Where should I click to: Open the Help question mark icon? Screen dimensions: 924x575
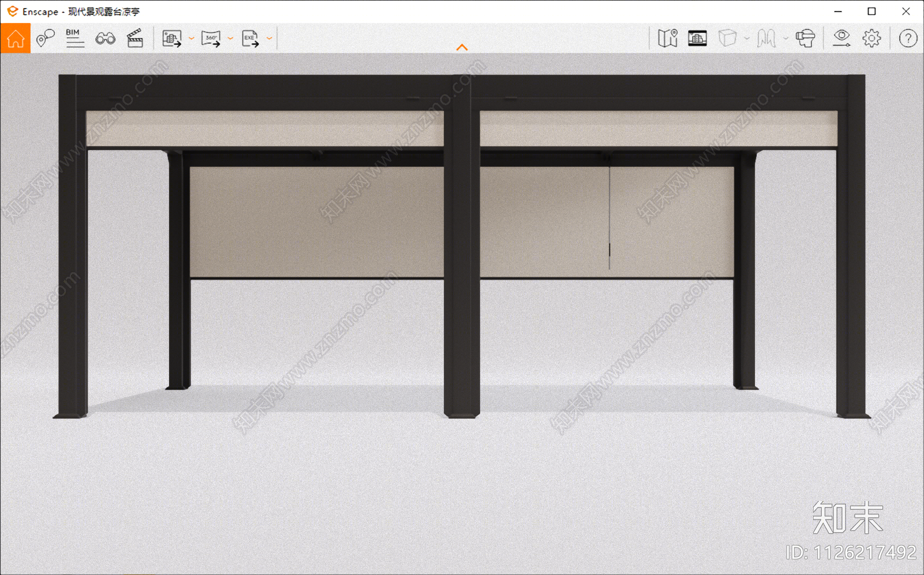pos(908,38)
